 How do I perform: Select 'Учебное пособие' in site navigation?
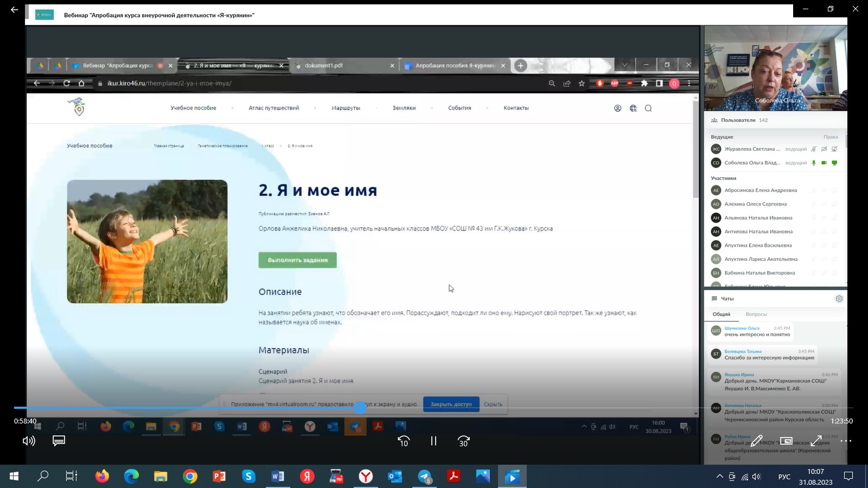click(193, 108)
